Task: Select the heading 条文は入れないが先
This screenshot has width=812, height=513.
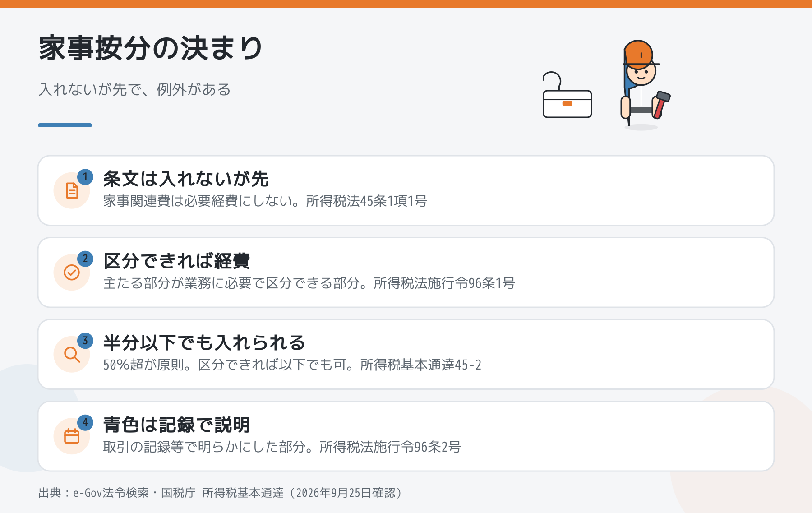Action: [x=186, y=179]
